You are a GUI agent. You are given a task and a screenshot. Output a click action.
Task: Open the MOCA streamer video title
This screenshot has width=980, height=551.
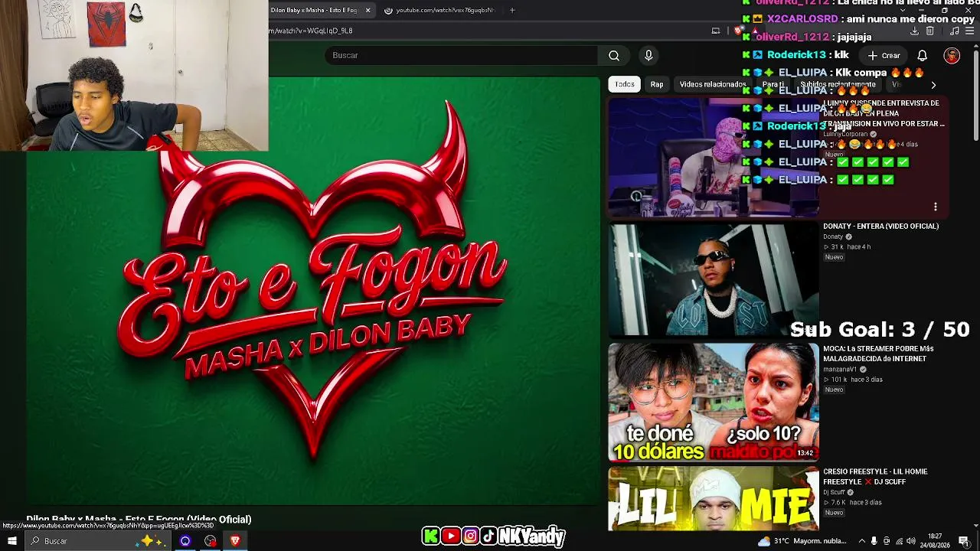(878, 354)
